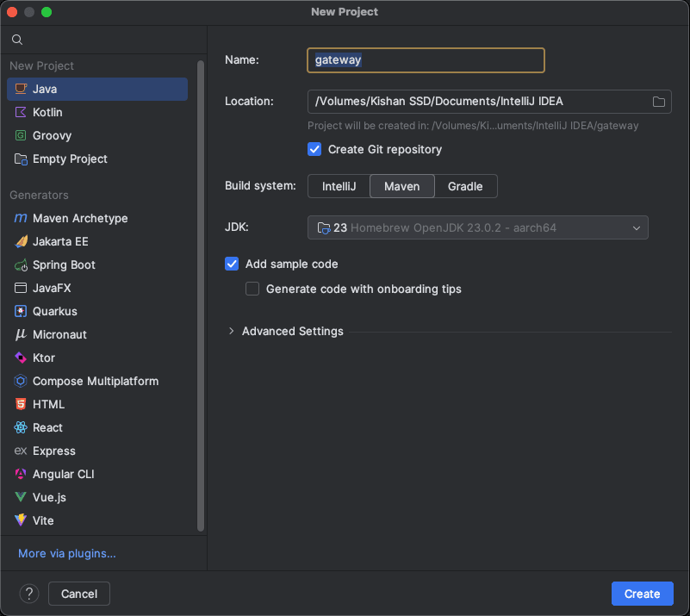690x616 pixels.
Task: Toggle Create Git repository checkbox
Action: (x=314, y=149)
